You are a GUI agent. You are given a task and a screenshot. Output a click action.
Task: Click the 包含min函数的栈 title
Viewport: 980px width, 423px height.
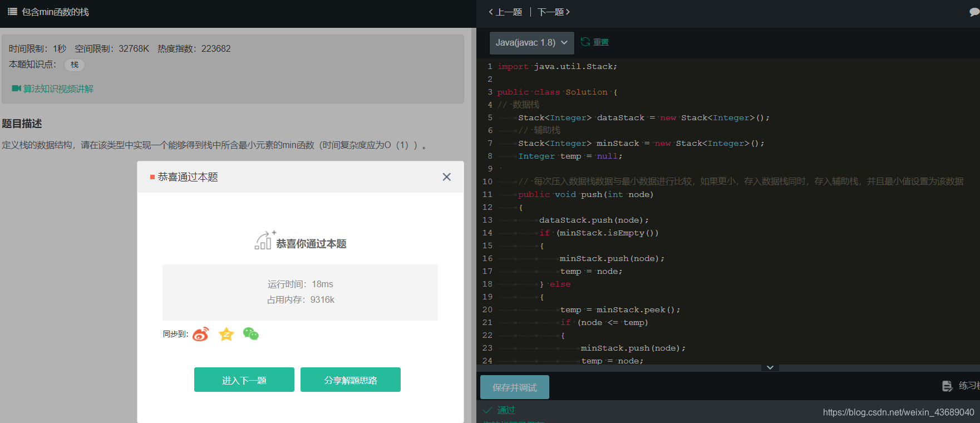[x=55, y=12]
